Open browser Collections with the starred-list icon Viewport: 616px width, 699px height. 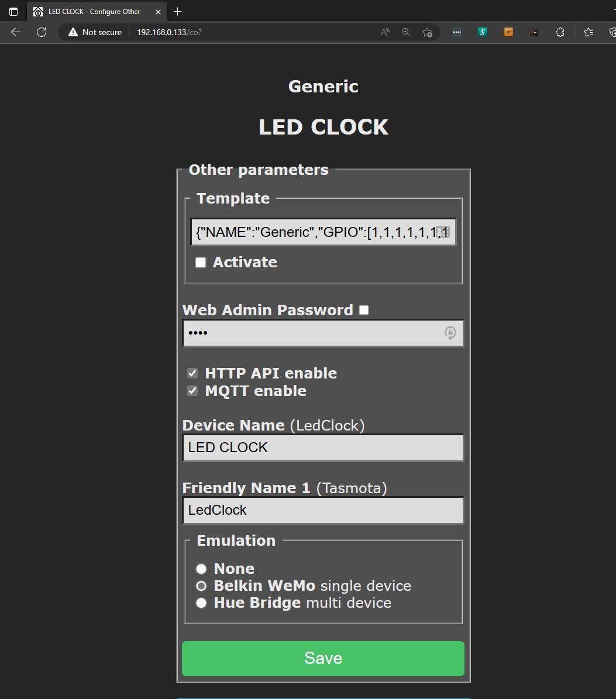point(588,32)
